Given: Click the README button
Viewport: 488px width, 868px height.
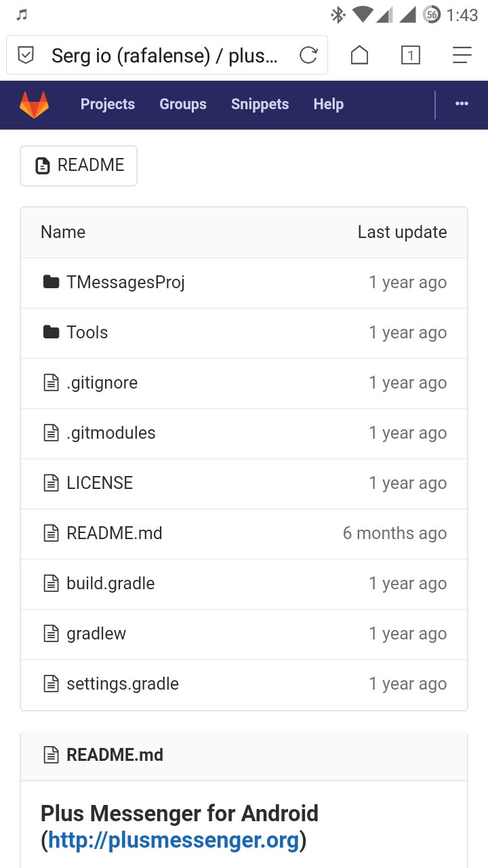Looking at the screenshot, I should [x=79, y=165].
